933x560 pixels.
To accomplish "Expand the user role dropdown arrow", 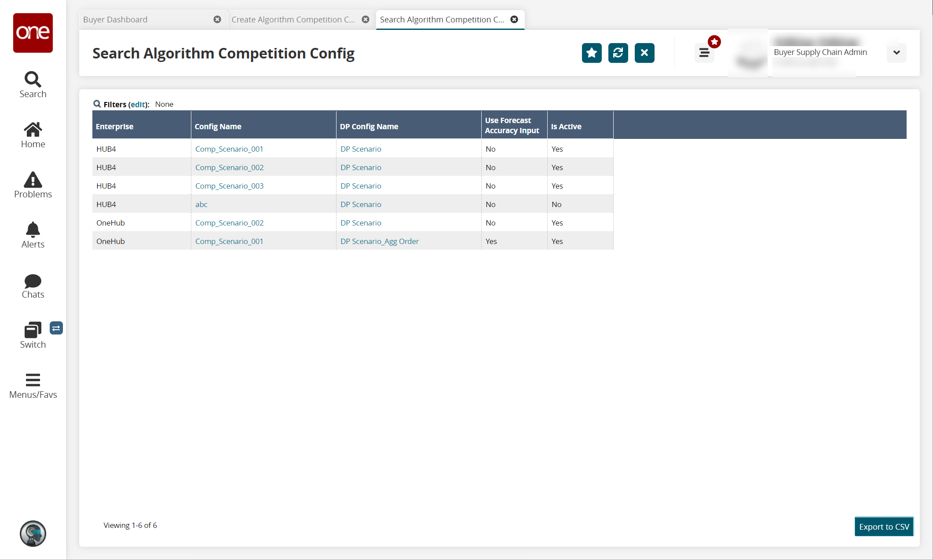I will click(x=896, y=53).
